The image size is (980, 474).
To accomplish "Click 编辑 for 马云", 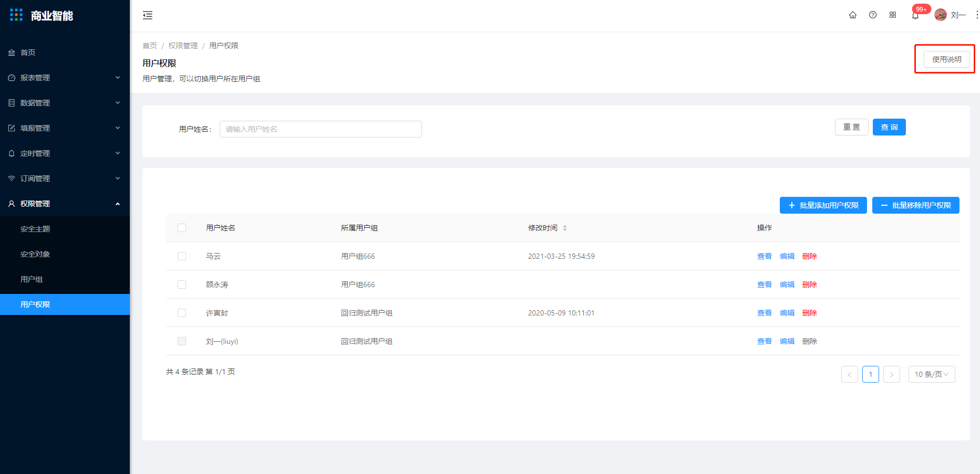I will point(787,256).
